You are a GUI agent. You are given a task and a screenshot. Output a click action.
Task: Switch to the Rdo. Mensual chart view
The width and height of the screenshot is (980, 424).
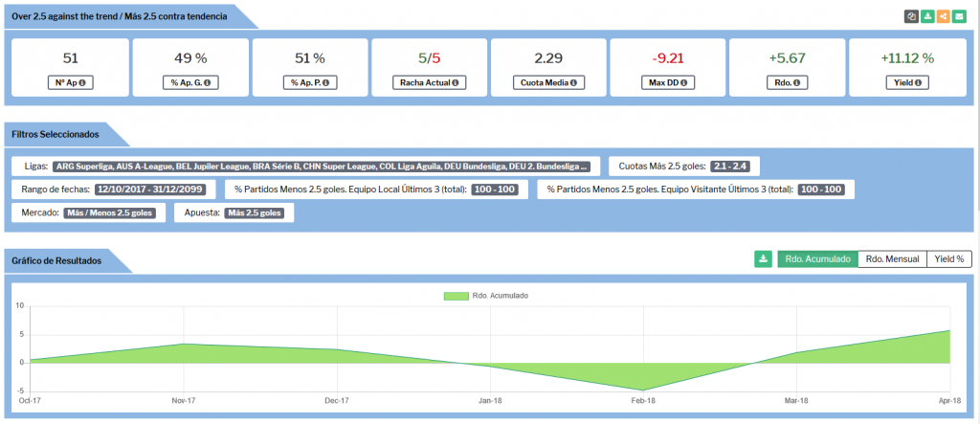click(x=892, y=258)
